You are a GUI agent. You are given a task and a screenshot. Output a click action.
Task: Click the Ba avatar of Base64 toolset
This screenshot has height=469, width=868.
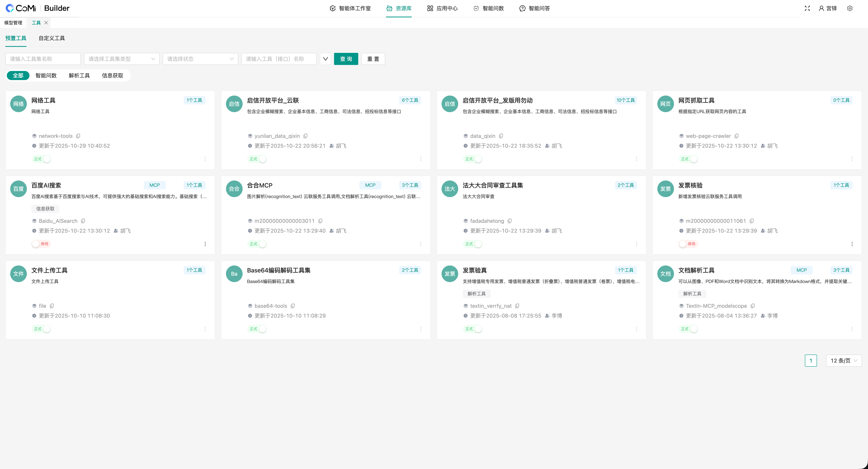point(234,273)
